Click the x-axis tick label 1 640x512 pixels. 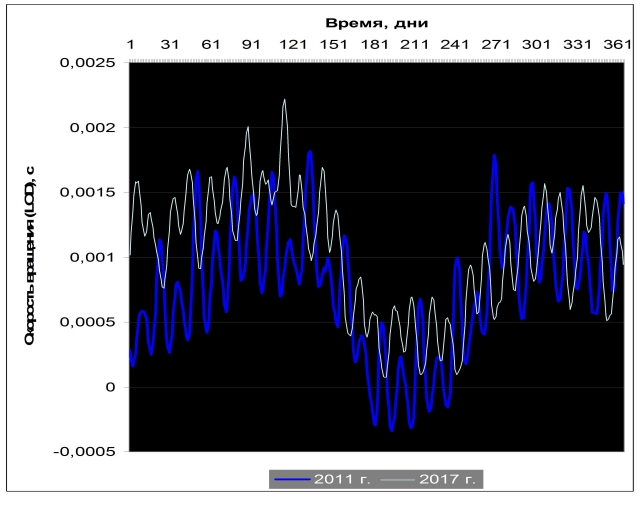coord(130,45)
